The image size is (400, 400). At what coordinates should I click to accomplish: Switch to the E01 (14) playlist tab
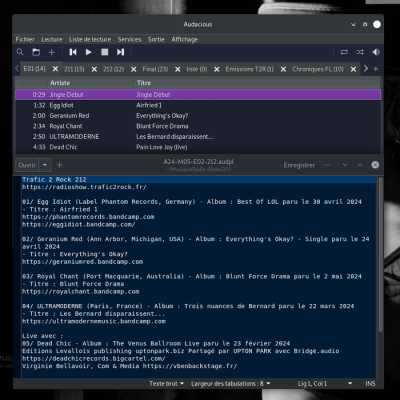pyautogui.click(x=34, y=69)
